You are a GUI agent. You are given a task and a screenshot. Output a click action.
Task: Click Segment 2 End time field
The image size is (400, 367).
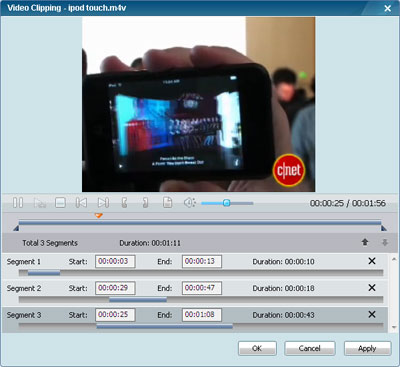(x=202, y=288)
